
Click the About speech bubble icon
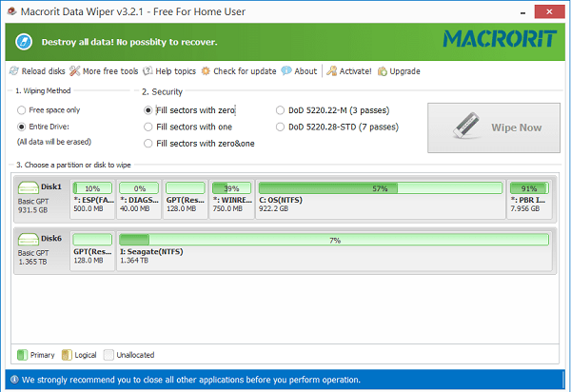[x=286, y=70]
